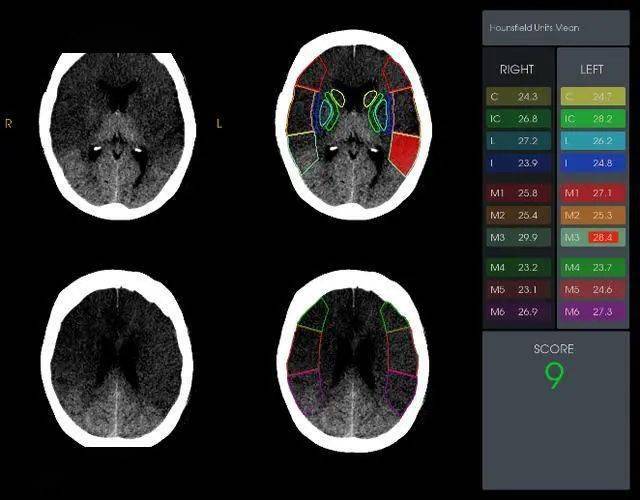Click the L orientation marker between the scans
Viewport: 640px width, 500px height.
219,124
